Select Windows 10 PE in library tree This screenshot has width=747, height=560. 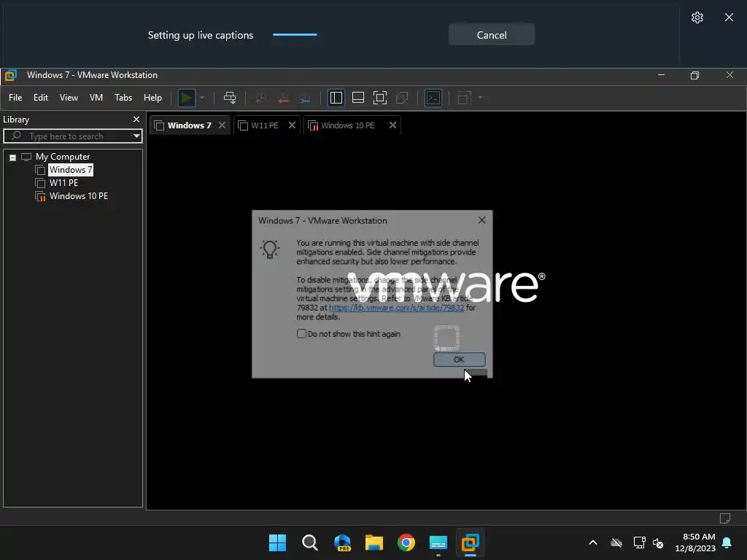coord(79,196)
